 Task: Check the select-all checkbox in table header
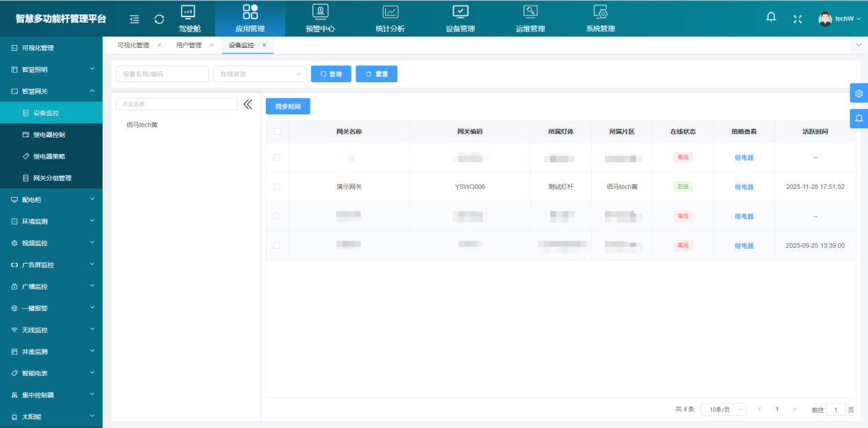click(277, 131)
